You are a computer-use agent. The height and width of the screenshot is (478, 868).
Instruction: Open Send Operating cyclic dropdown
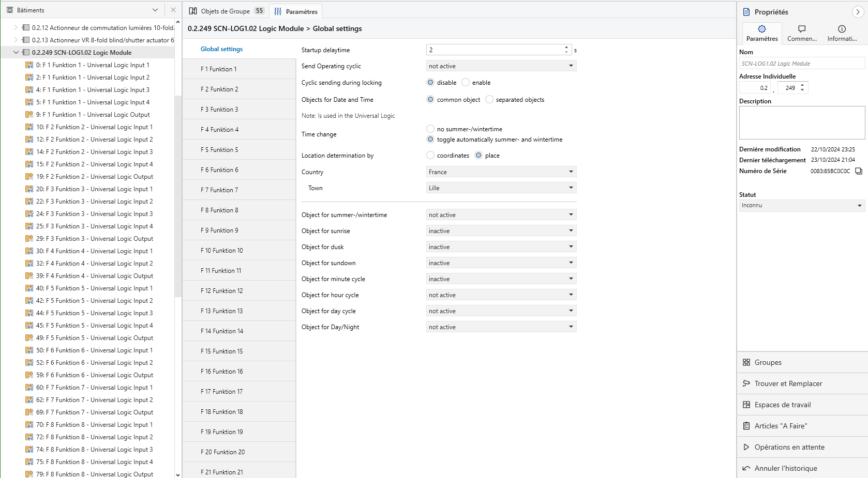click(x=501, y=66)
